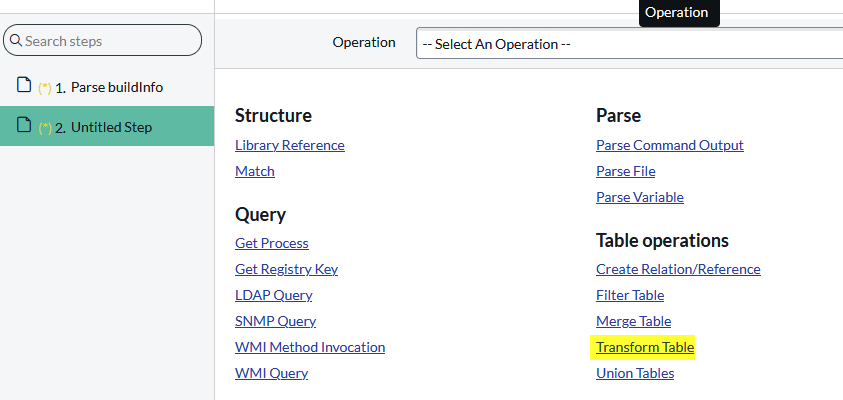
Task: Select step 2 Untitled Step
Action: (x=111, y=127)
